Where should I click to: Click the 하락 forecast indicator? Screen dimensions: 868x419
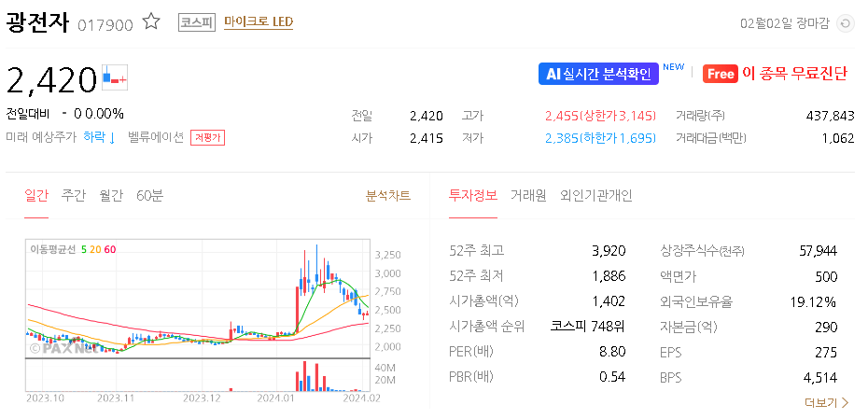[x=99, y=137]
